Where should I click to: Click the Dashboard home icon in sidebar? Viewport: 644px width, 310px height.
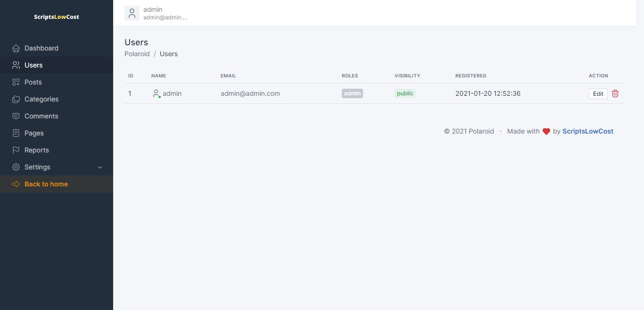[x=16, y=48]
